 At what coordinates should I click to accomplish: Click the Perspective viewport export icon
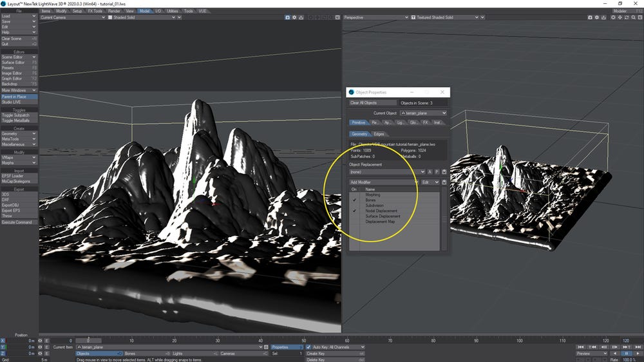coord(603,17)
